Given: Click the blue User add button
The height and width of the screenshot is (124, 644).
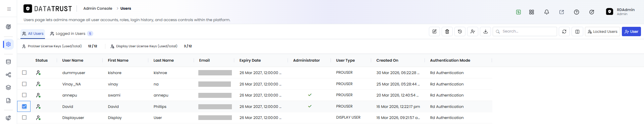Looking at the screenshot, I should click(631, 32).
